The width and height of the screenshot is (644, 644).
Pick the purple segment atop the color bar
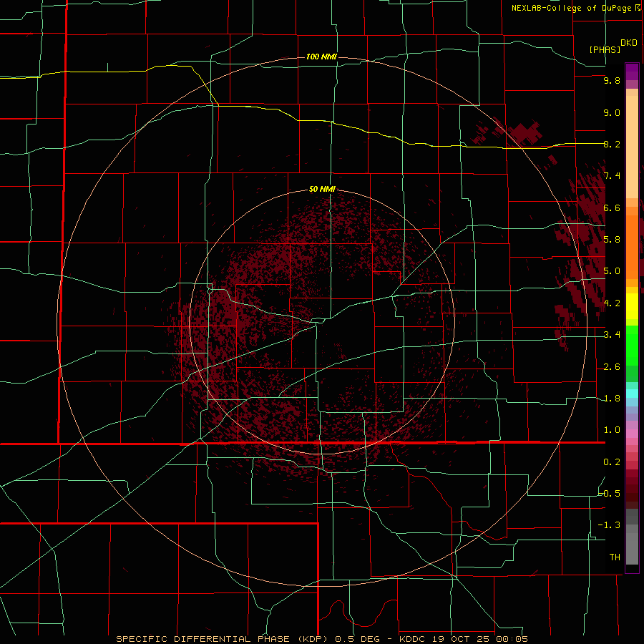[632, 72]
